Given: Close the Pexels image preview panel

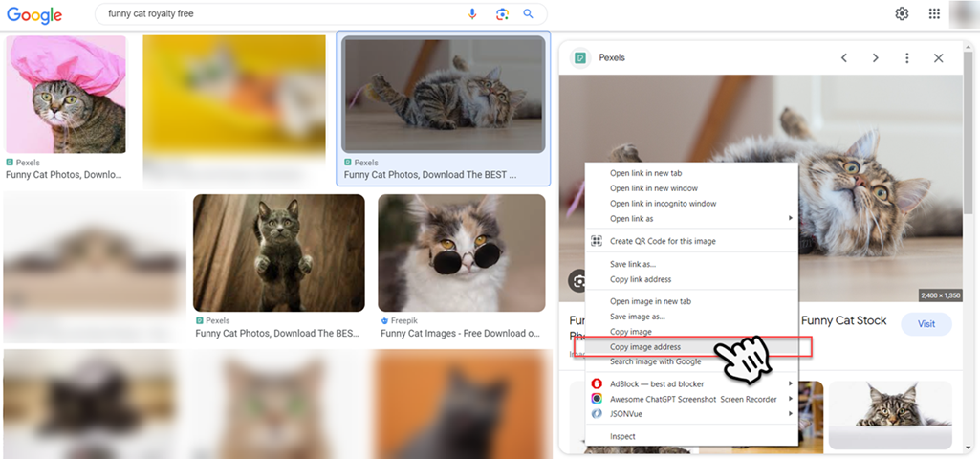Looking at the screenshot, I should 938,58.
